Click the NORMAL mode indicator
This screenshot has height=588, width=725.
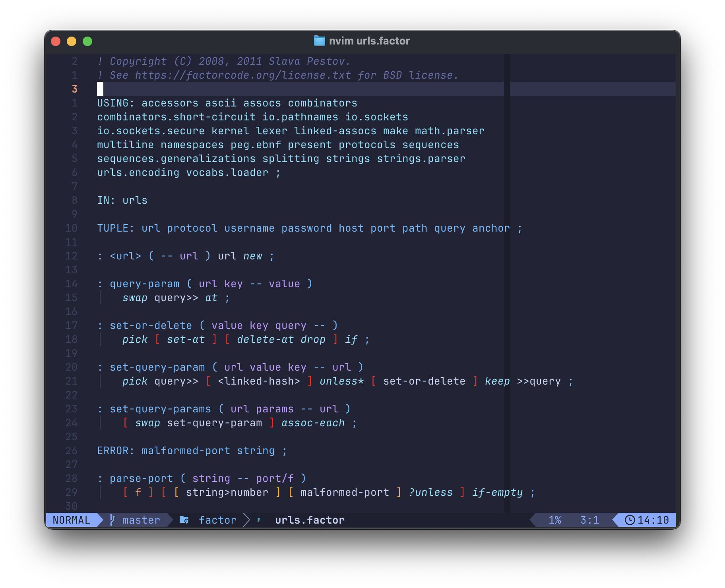[72, 520]
